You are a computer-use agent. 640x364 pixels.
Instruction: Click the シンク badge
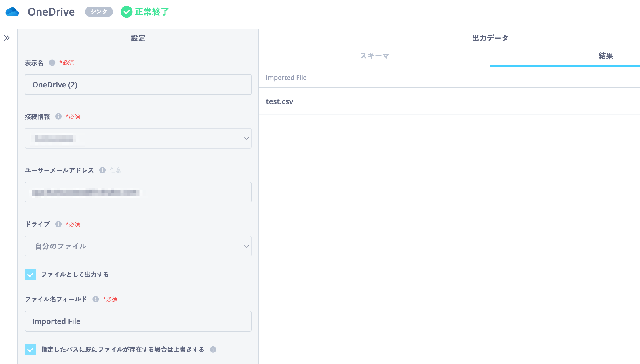(x=99, y=12)
